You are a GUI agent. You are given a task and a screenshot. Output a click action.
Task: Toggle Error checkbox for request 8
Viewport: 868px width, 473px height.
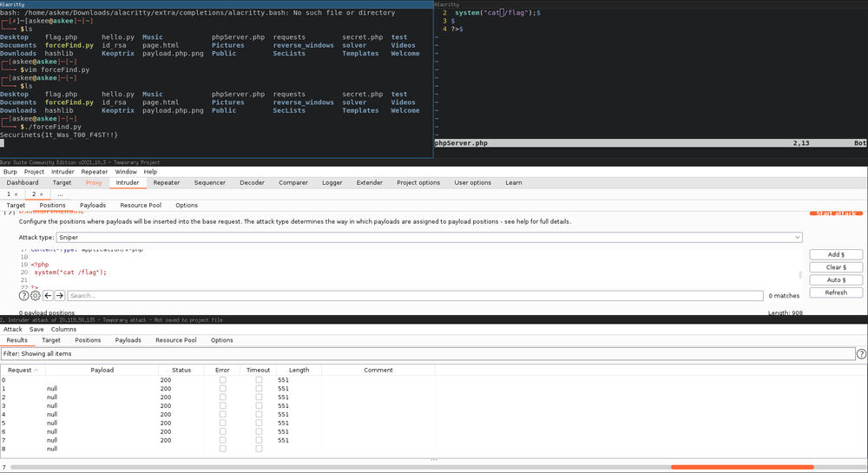(222, 449)
